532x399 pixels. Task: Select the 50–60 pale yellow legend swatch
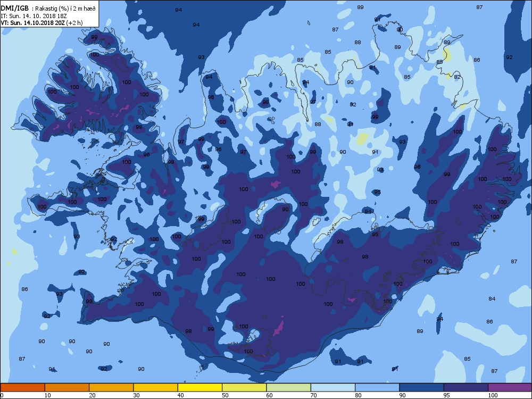pos(244,387)
